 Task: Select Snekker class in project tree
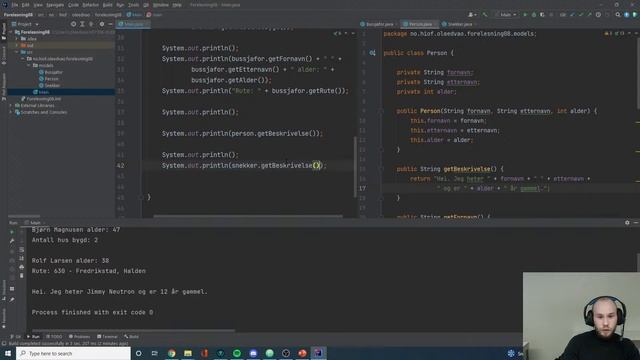(49, 85)
